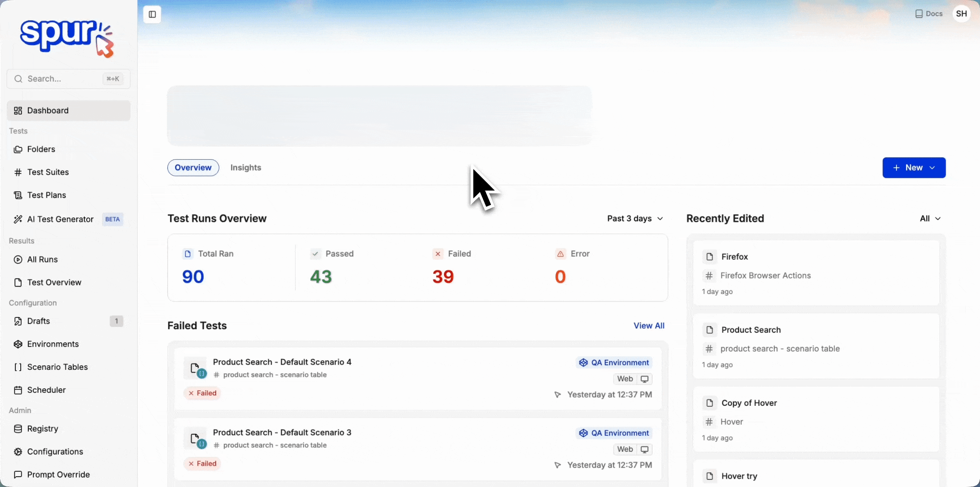Click the Registry database icon
This screenshot has height=487, width=980.
click(18, 429)
